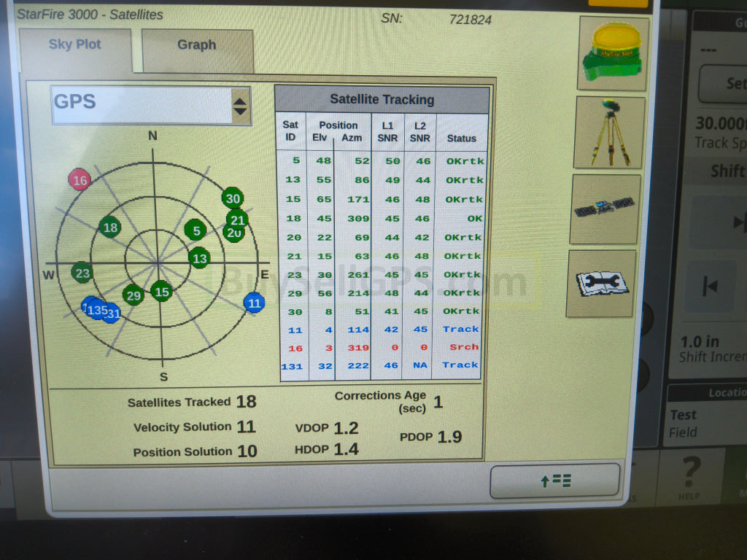Image resolution: width=747 pixels, height=560 pixels.
Task: Click the Satellites Tracked value 18
Action: [x=247, y=402]
